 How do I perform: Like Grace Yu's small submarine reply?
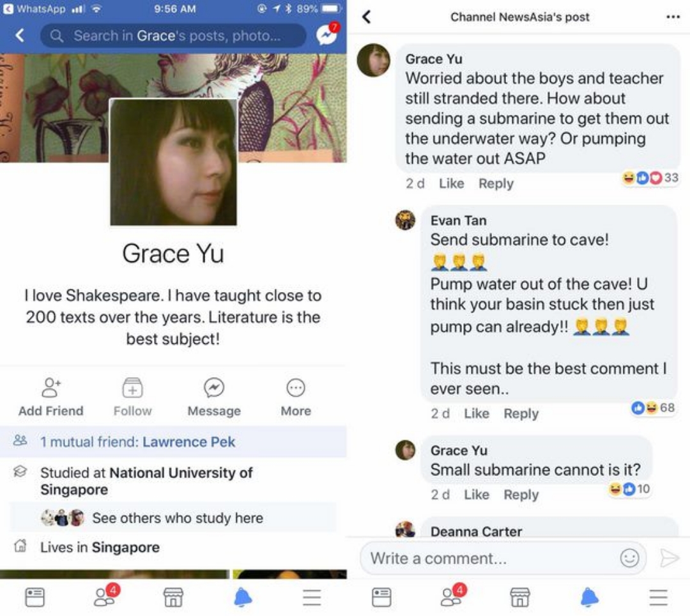point(476,495)
